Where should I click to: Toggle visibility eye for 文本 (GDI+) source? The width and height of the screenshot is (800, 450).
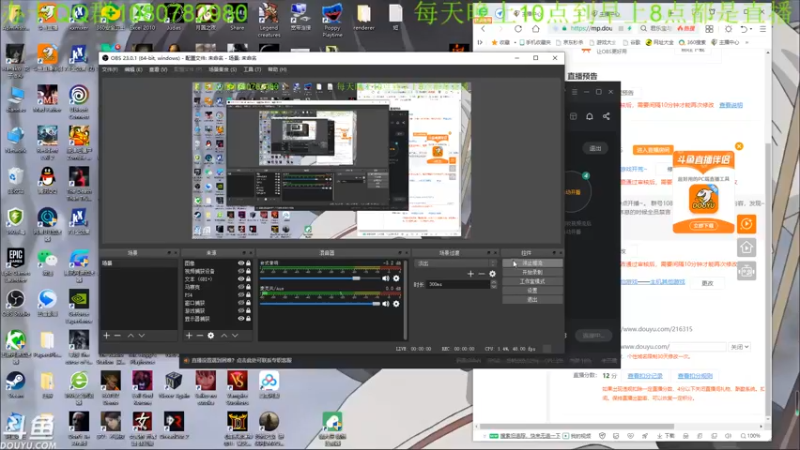(x=241, y=279)
